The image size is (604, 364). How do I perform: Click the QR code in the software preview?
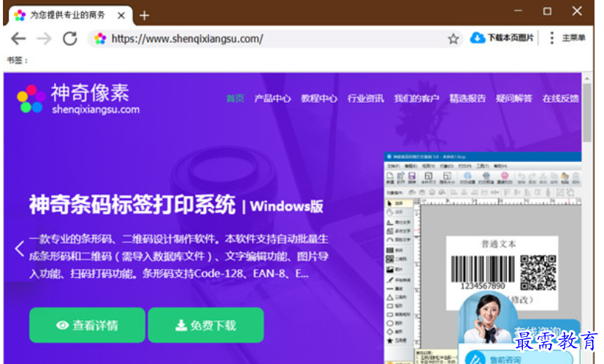tap(538, 273)
